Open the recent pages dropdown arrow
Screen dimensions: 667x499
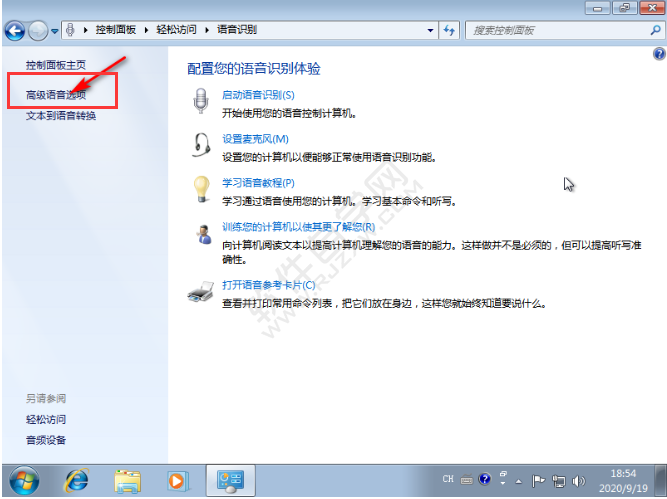[54, 31]
